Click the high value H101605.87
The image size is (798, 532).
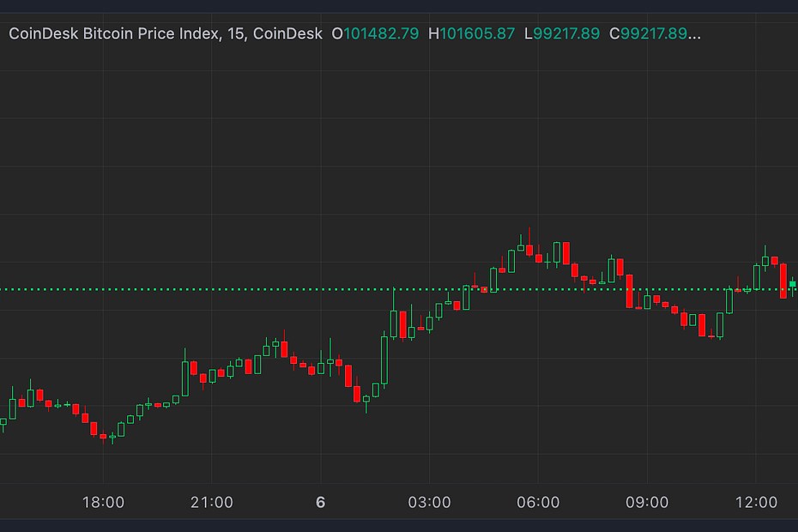click(x=471, y=33)
